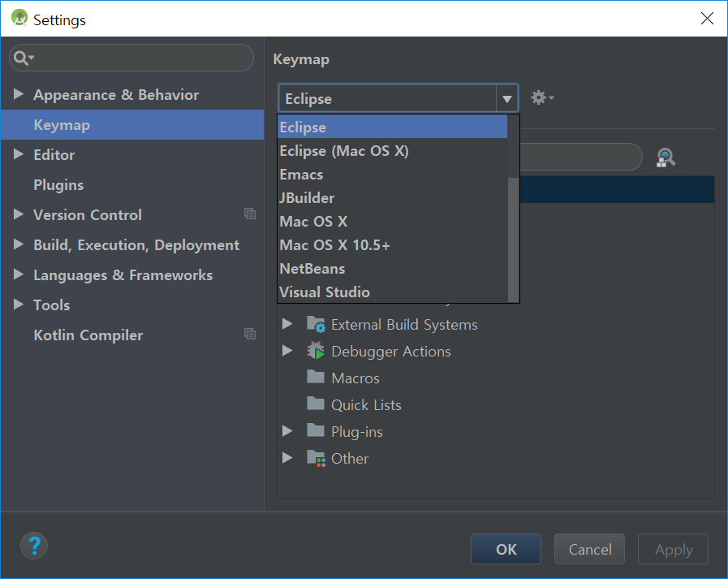Toggle the Eclipse keymap combo box arrow
728x579 pixels.
pyautogui.click(x=507, y=99)
